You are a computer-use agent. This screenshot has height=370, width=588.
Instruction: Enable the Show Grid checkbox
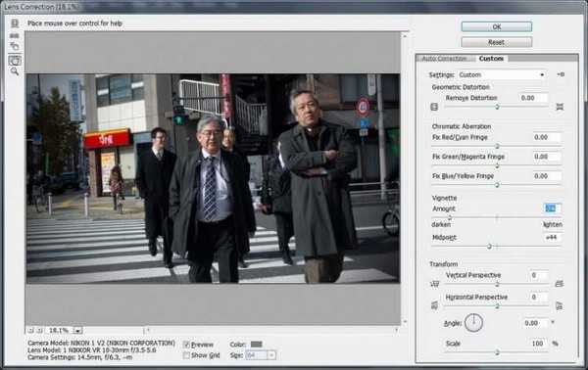(186, 355)
